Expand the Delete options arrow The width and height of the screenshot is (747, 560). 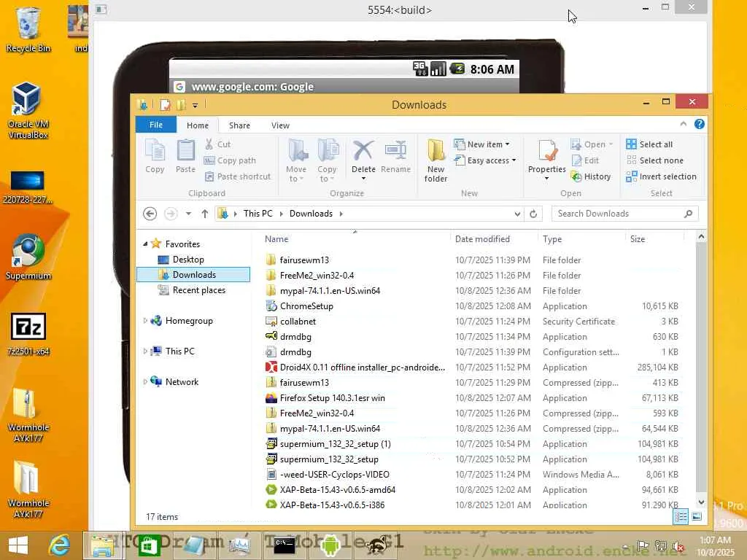pyautogui.click(x=363, y=179)
